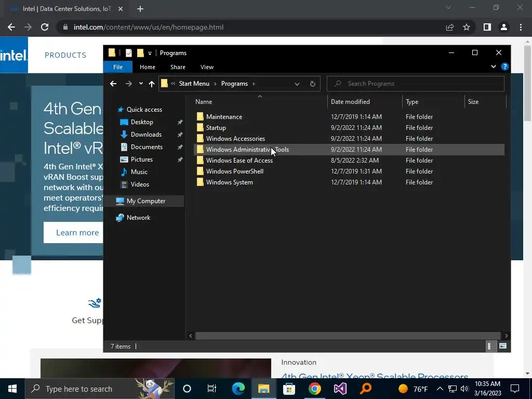The height and width of the screenshot is (399, 532).
Task: Open File Explorer help icon
Action: [505, 67]
